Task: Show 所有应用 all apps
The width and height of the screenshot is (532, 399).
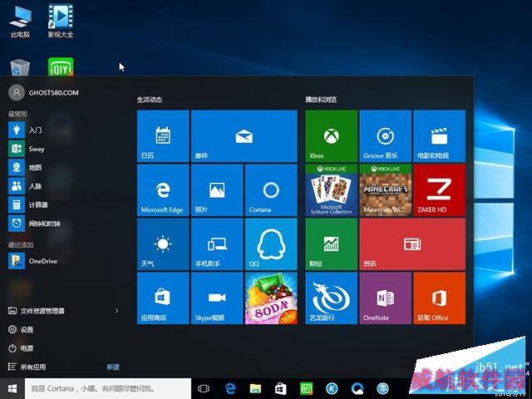Action: point(27,367)
